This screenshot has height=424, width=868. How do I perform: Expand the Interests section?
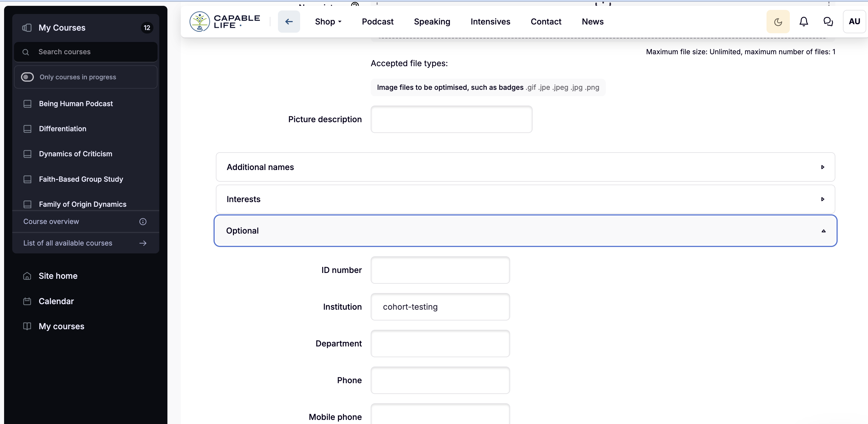coord(525,199)
